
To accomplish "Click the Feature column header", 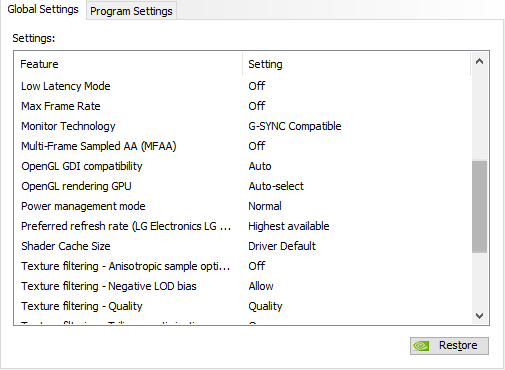I will click(128, 64).
